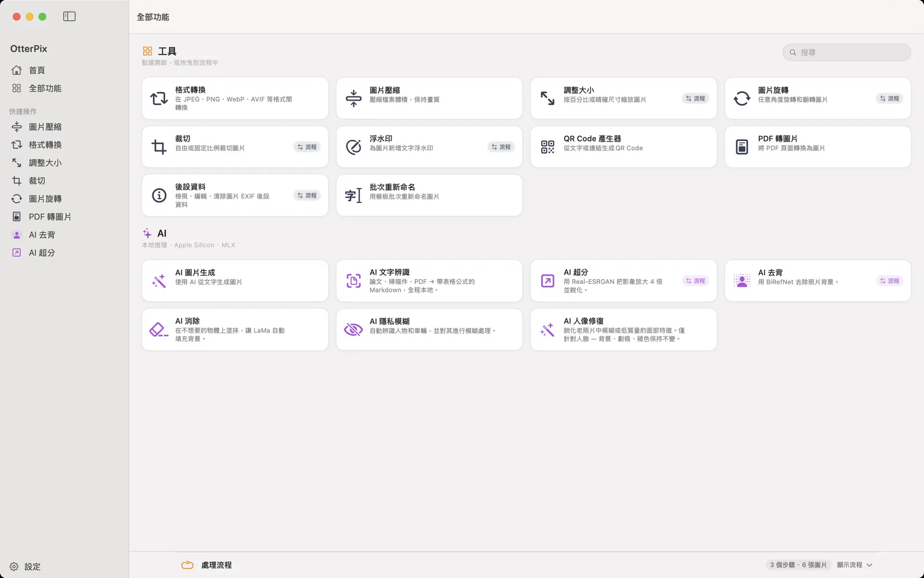924x578 pixels.
Task: Click 浮水印 card watermark icon
Action: (x=353, y=147)
